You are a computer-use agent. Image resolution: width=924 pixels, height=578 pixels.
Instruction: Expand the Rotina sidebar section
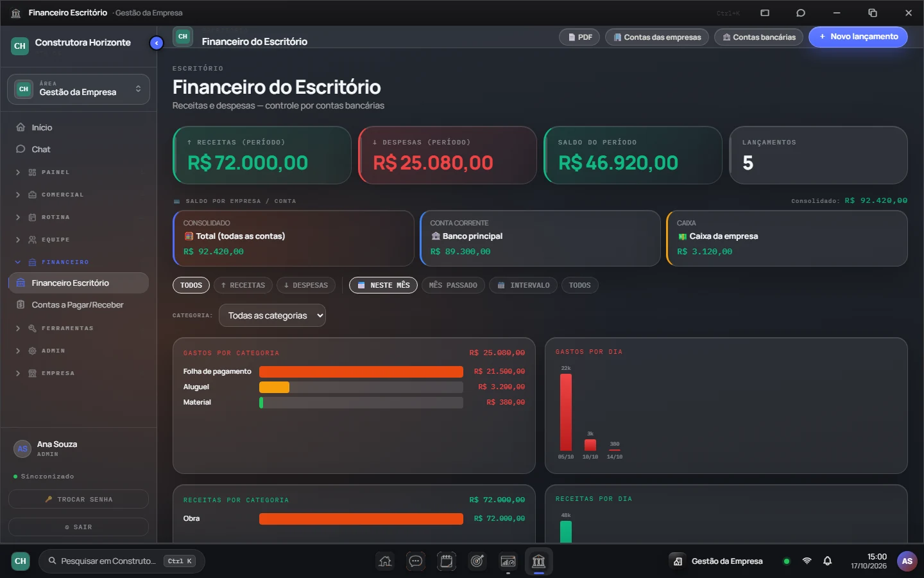pyautogui.click(x=78, y=217)
